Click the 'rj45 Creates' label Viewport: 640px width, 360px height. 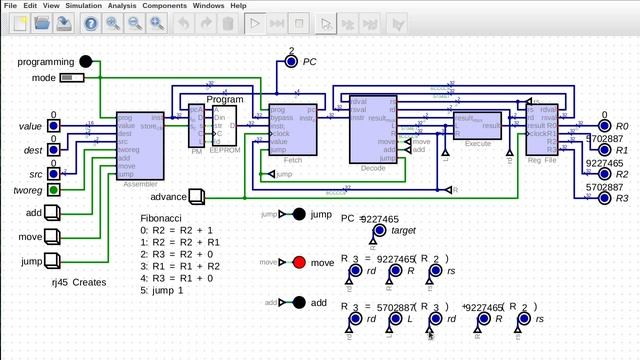(79, 282)
